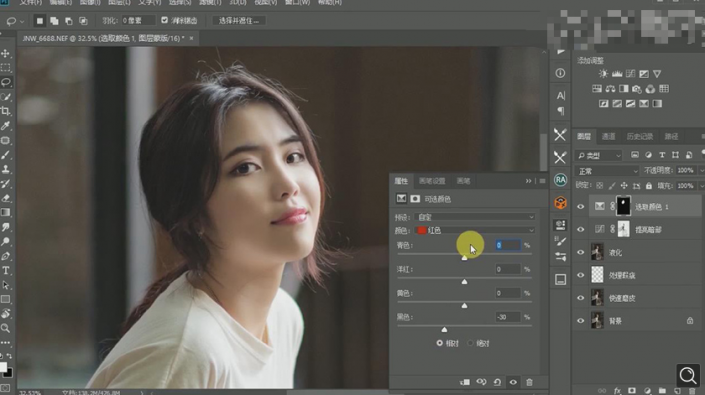Screen dimensions: 705x395
Task: Select the Clone Stamp tool
Action: (5, 169)
